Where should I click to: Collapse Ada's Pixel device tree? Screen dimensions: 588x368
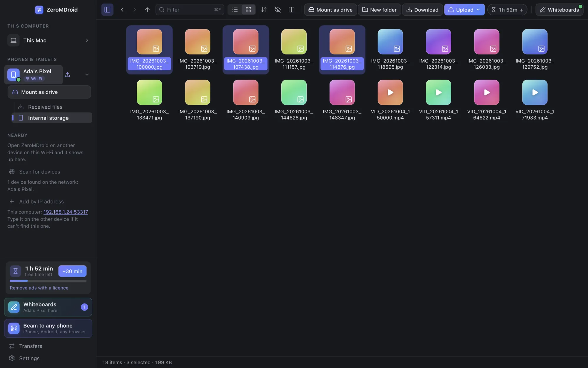[87, 74]
